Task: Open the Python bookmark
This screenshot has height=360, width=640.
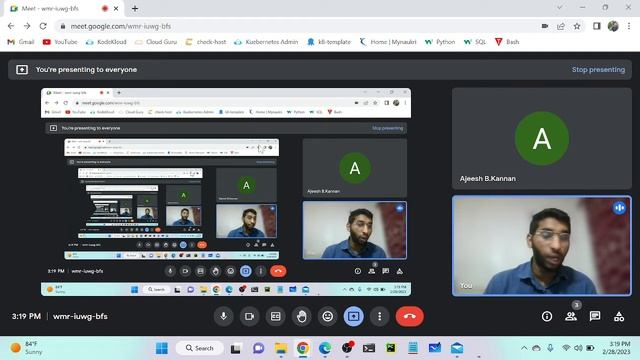Action: [x=440, y=42]
